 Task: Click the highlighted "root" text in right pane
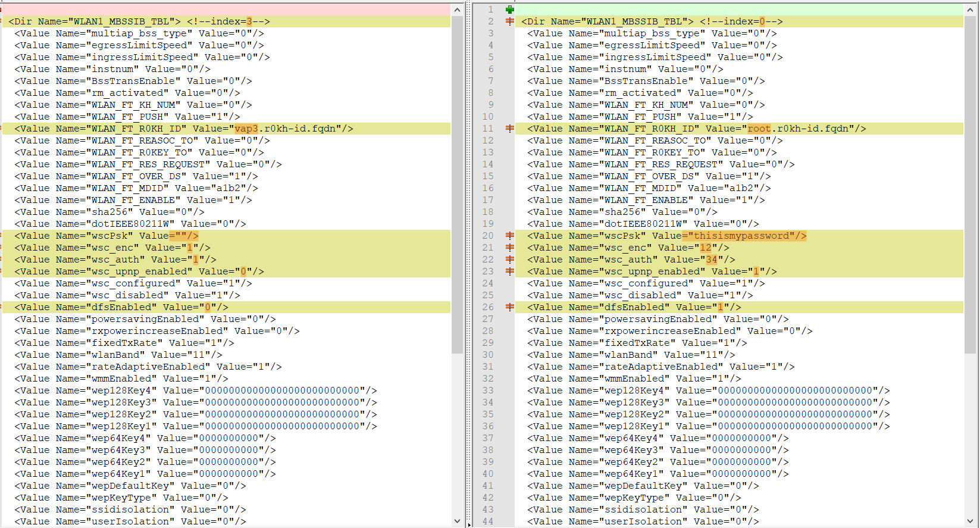759,129
